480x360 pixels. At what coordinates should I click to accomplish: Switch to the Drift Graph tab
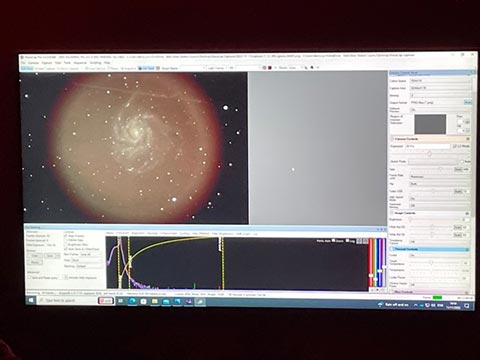[243, 233]
